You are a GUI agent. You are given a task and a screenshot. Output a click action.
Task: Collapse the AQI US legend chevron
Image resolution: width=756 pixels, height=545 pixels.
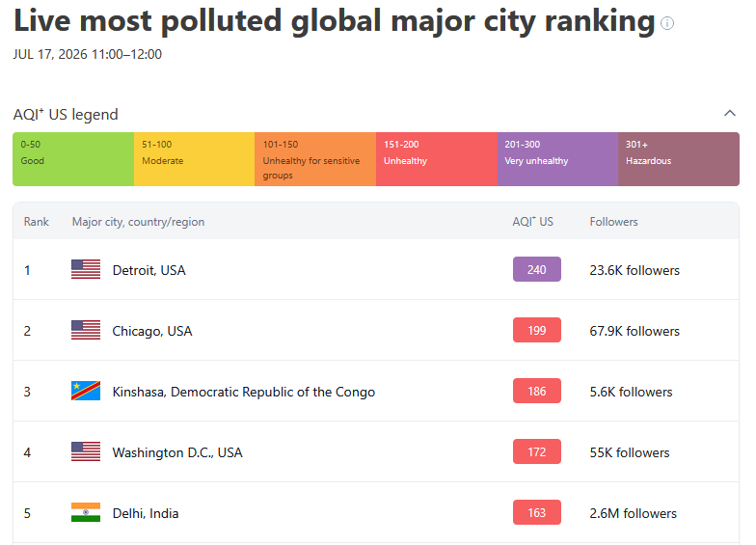click(729, 114)
